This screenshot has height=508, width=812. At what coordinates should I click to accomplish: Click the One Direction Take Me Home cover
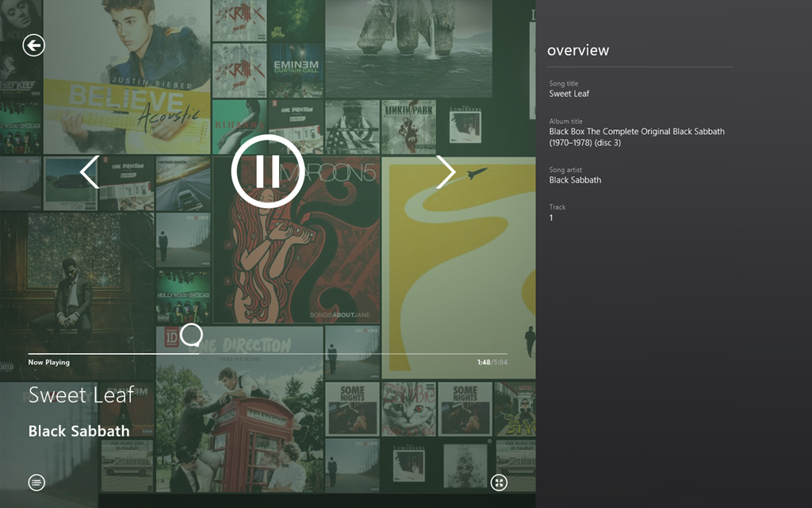coord(239,409)
